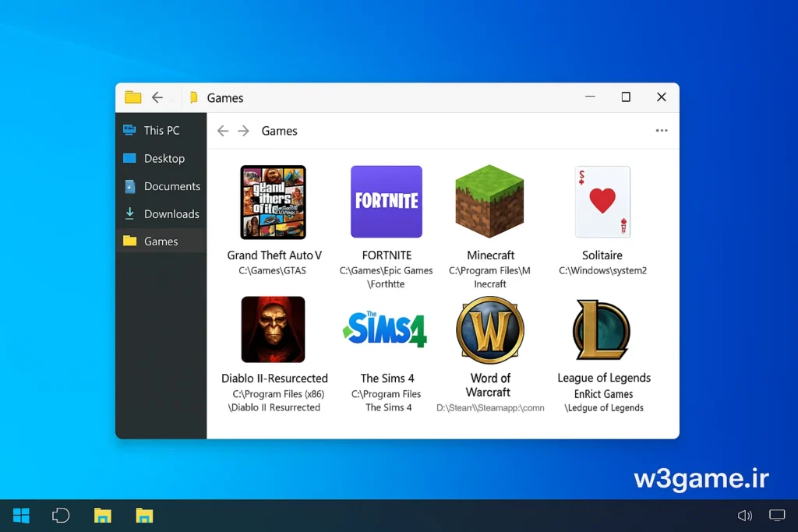The image size is (798, 532).
Task: Click The Sims 4 name label
Action: [387, 379]
